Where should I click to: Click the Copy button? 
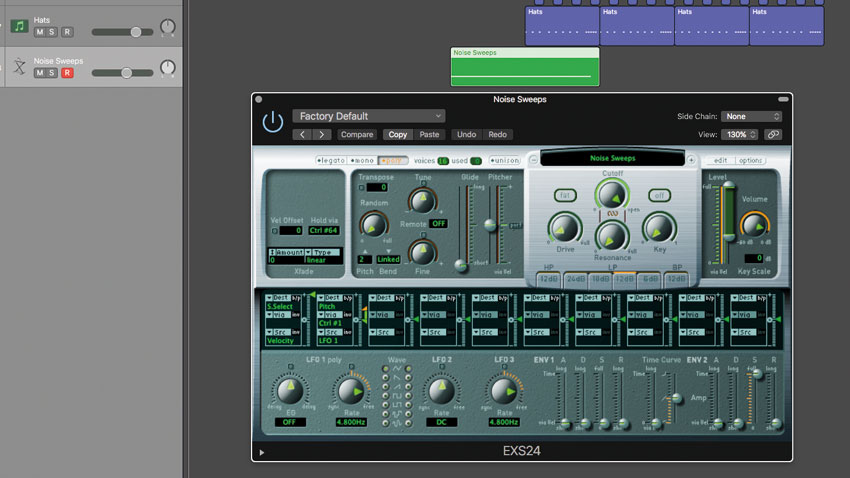pos(397,134)
